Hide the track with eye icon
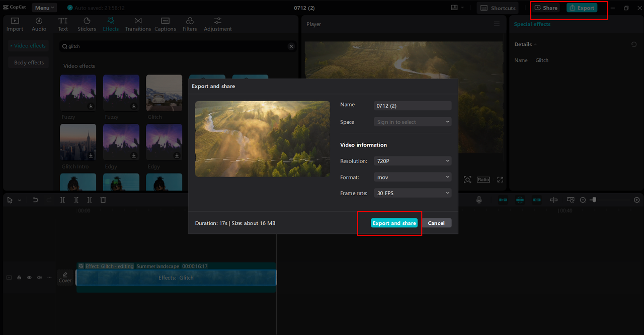 (x=29, y=277)
